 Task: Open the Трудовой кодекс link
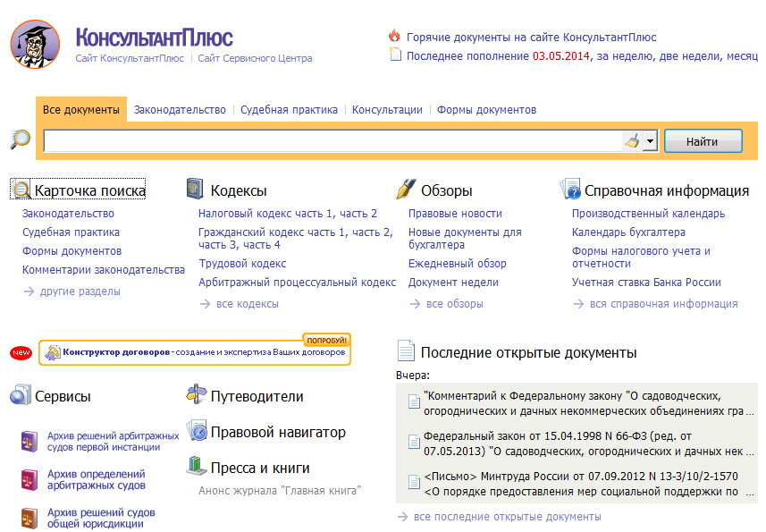click(242, 264)
